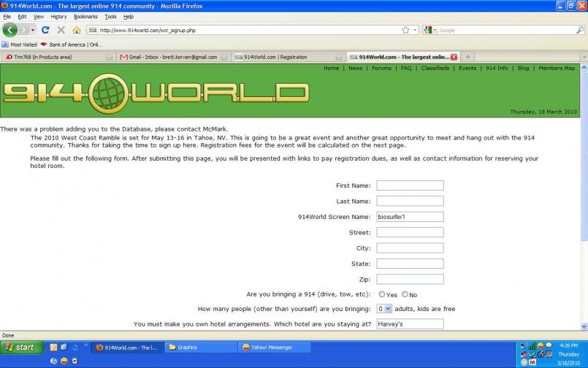Reload the page with the blue Refresh icon
588x368 pixels.
[45, 30]
